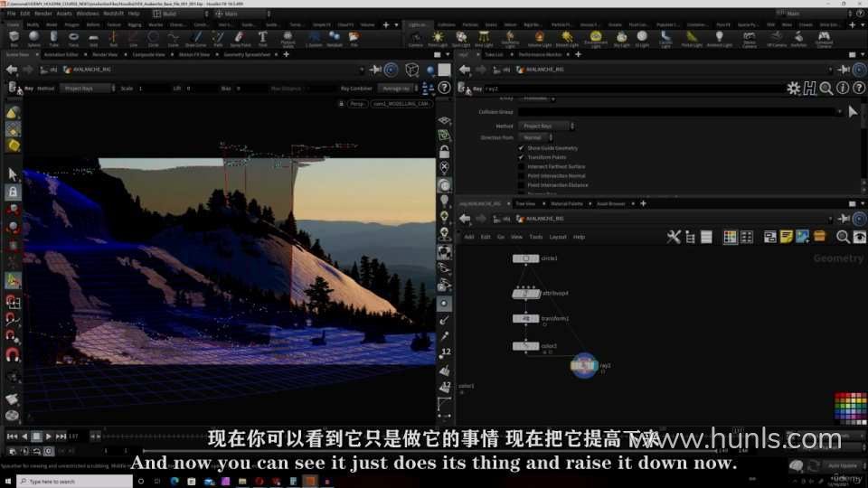The width and height of the screenshot is (868, 488).
Task: Click viewport lock tool icon
Action: [13, 192]
